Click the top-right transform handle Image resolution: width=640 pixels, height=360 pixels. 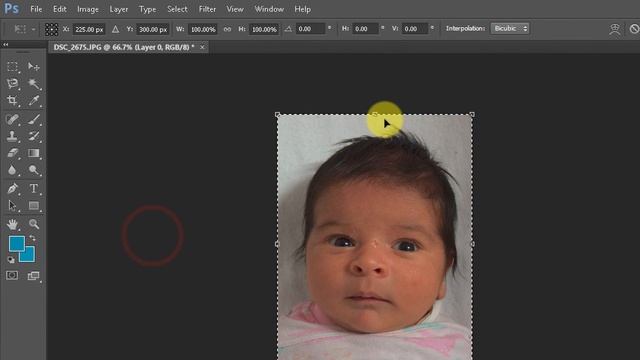(472, 115)
